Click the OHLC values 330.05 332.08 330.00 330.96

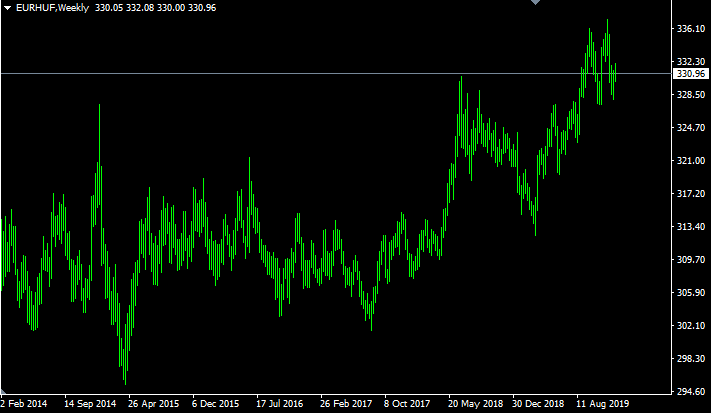pyautogui.click(x=155, y=8)
